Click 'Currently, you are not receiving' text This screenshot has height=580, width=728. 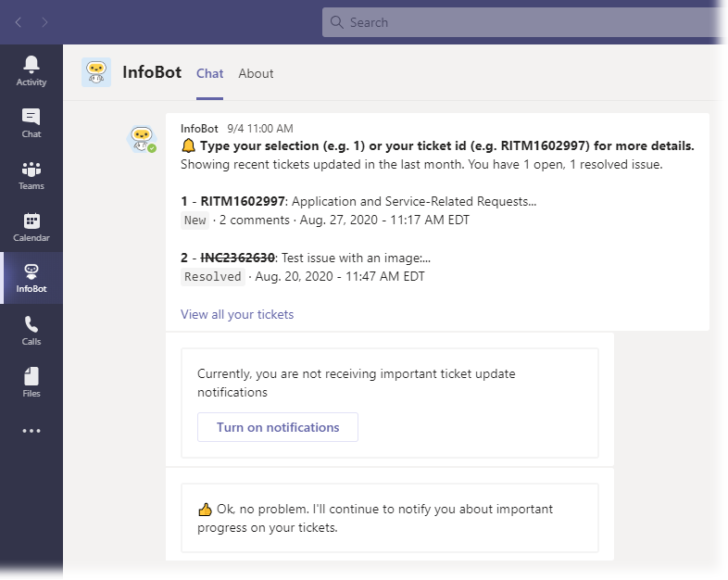[356, 383]
